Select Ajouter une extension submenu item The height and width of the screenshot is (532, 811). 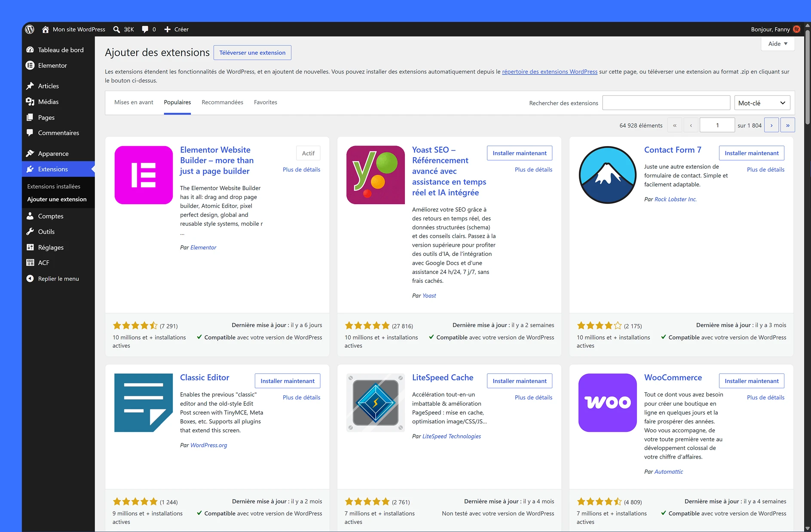tap(57, 199)
